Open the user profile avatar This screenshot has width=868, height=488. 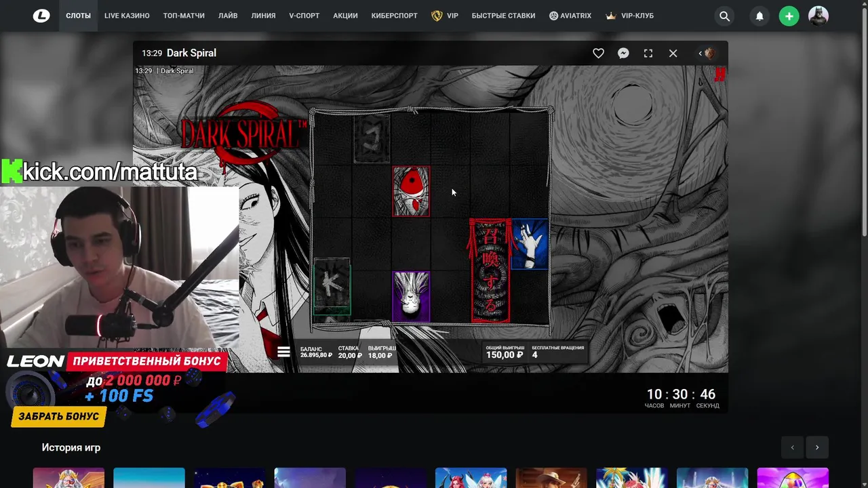click(818, 16)
